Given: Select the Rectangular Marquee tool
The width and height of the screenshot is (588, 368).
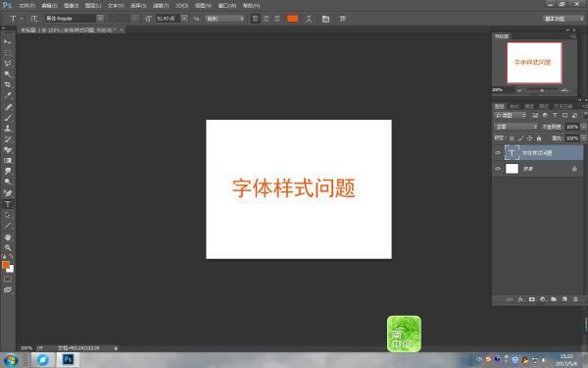Looking at the screenshot, I should (x=8, y=53).
